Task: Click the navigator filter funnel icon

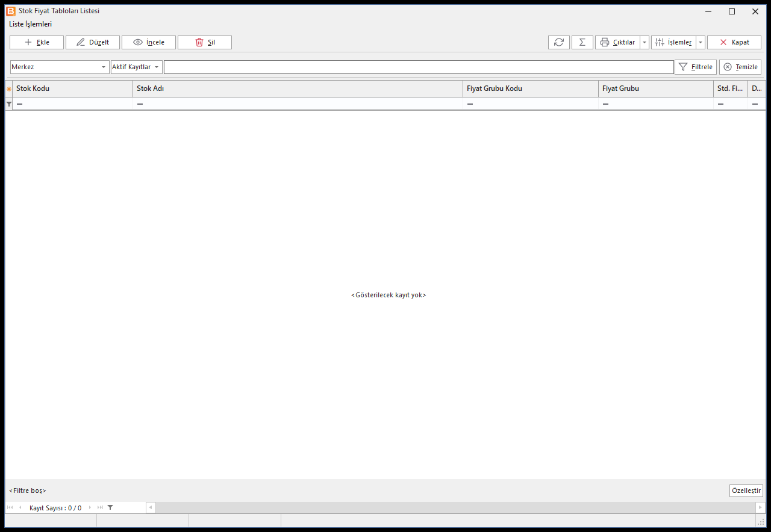Action: click(110, 507)
